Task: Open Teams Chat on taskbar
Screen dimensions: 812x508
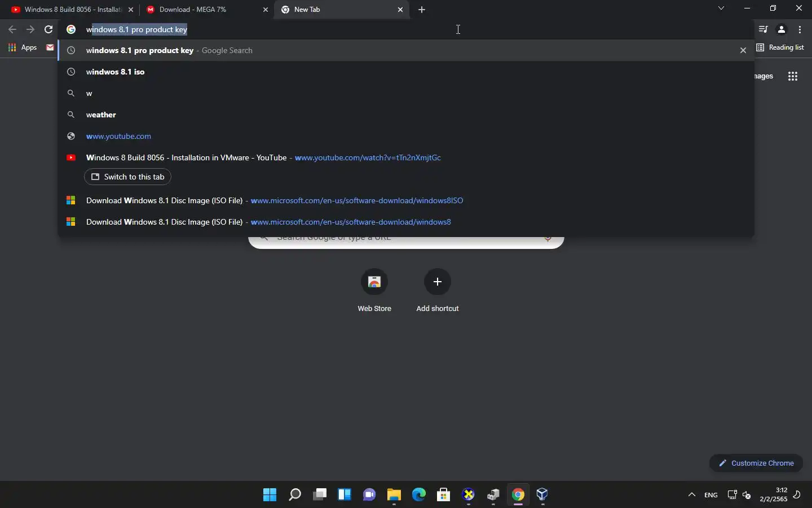Action: click(369, 495)
